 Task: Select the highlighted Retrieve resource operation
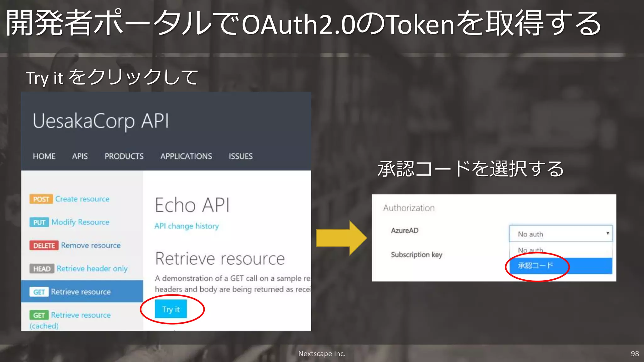pyautogui.click(x=82, y=291)
